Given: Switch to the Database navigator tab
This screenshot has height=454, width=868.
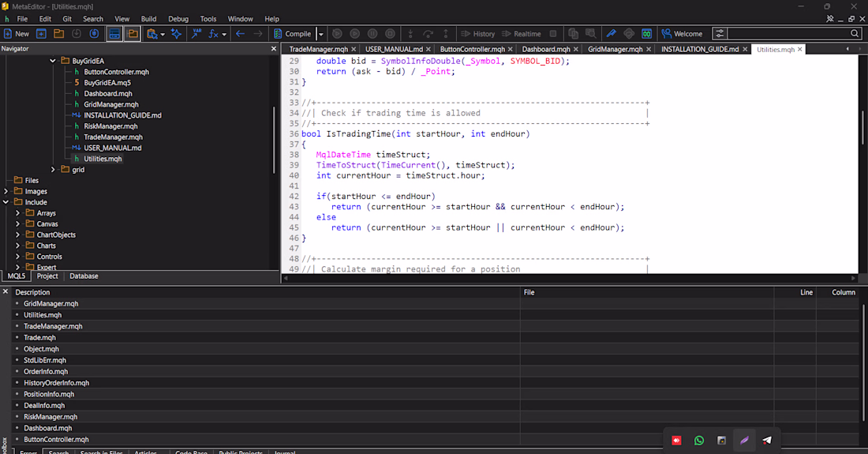Looking at the screenshot, I should 84,276.
